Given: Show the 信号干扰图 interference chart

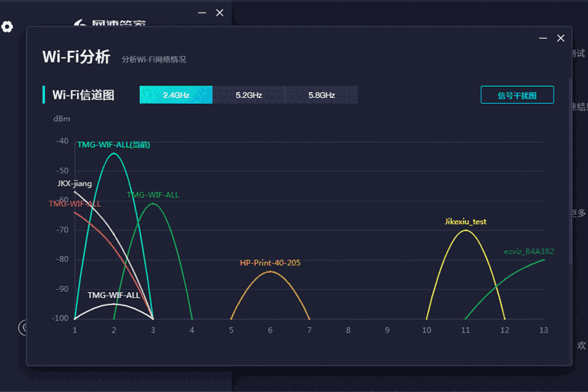Looking at the screenshot, I should (x=517, y=95).
